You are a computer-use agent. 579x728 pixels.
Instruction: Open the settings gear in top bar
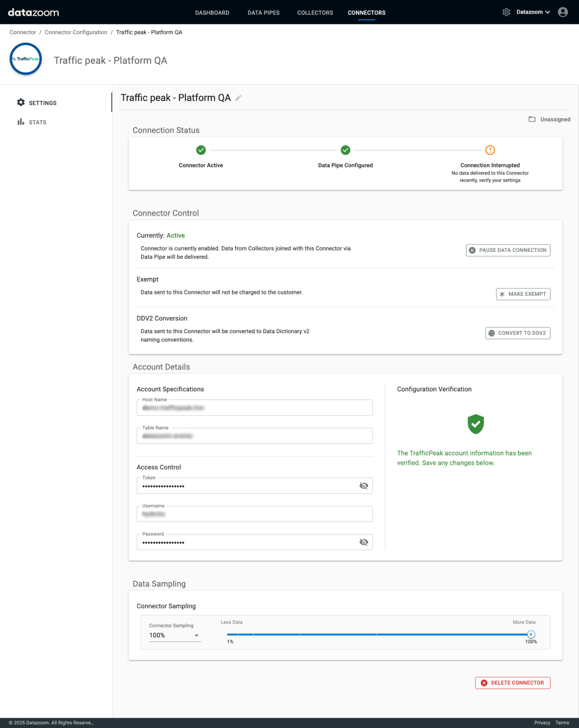506,12
